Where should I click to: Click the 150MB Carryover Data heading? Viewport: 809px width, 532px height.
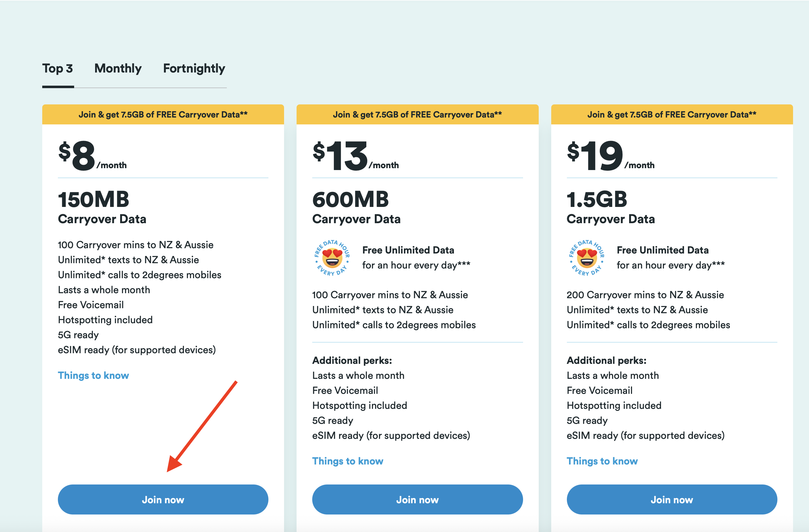tap(102, 207)
